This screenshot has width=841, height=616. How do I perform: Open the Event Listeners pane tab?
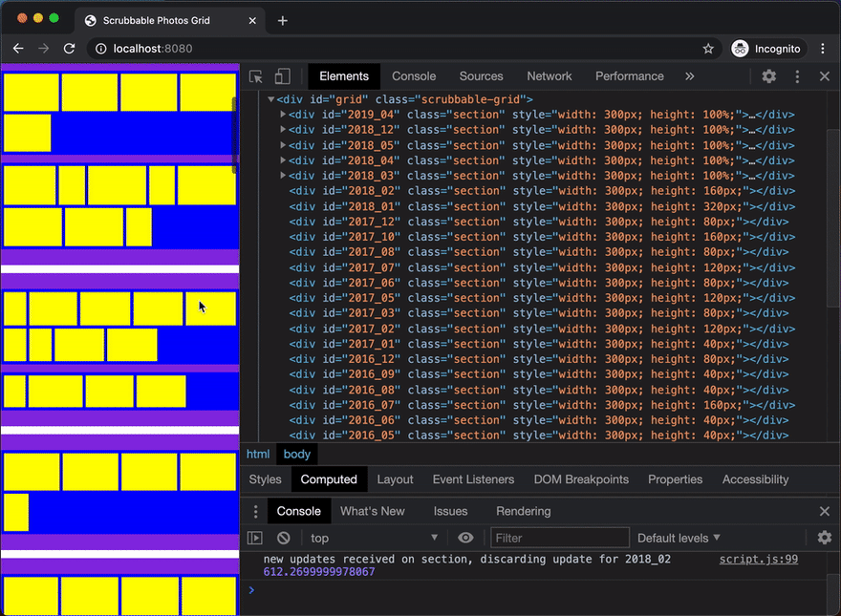click(x=473, y=479)
